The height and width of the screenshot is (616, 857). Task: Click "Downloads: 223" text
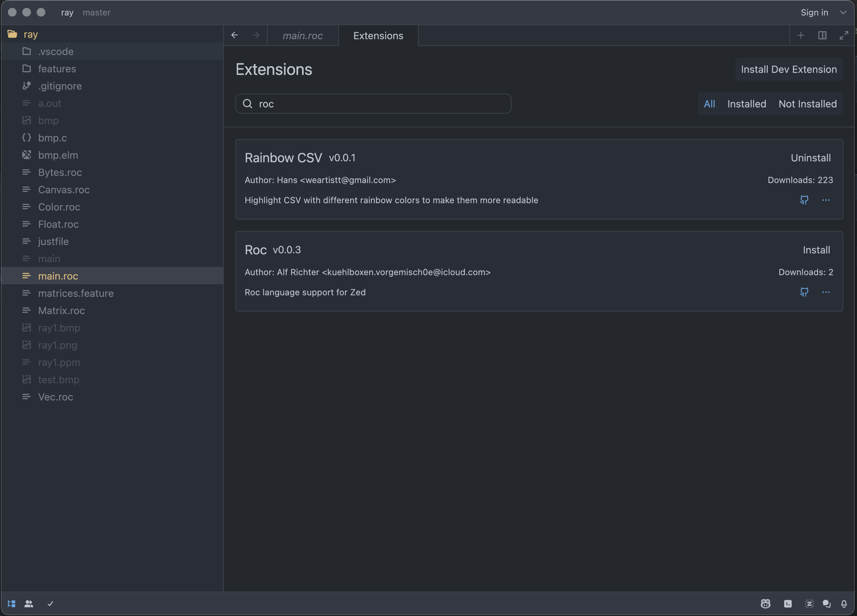coord(800,180)
